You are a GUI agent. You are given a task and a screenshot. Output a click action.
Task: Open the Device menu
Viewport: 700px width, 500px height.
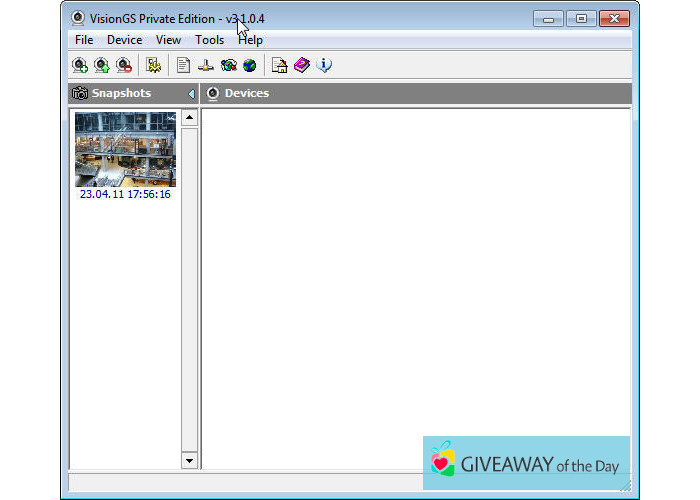tap(125, 40)
